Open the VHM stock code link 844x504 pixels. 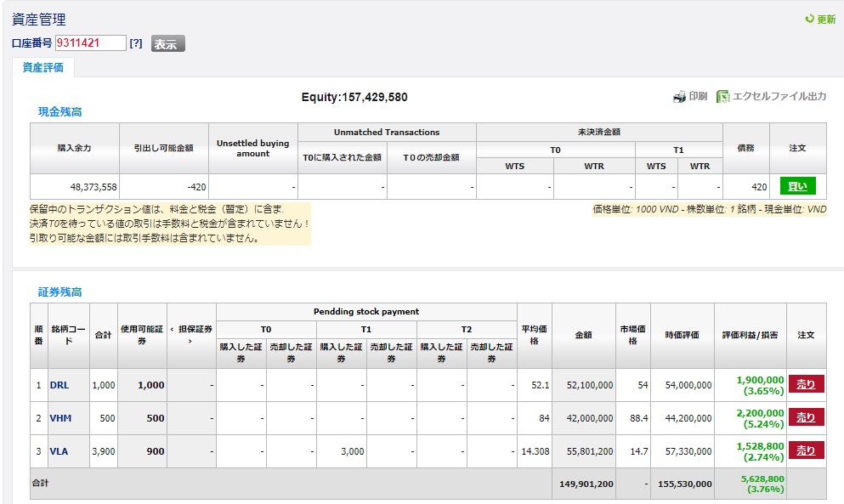[59, 418]
